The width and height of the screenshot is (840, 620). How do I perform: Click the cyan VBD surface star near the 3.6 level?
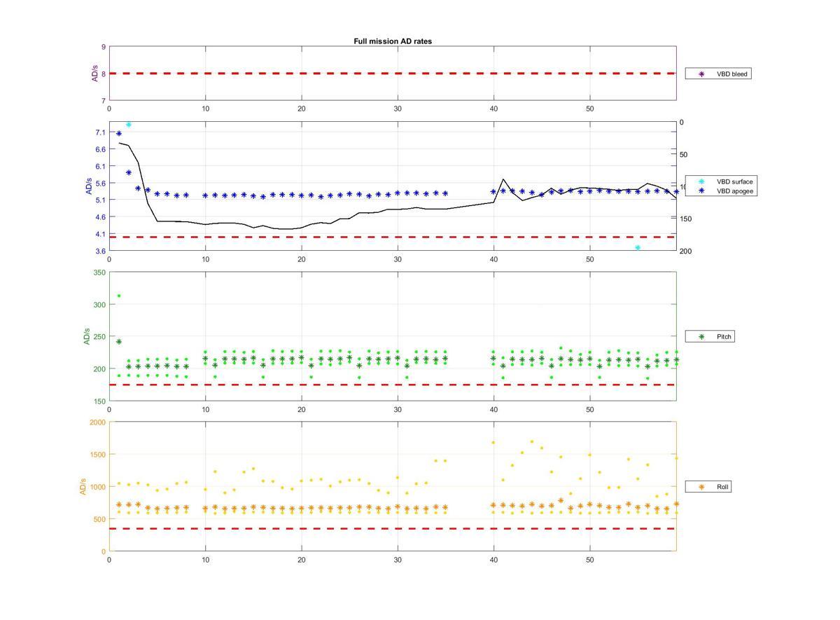[x=638, y=248]
